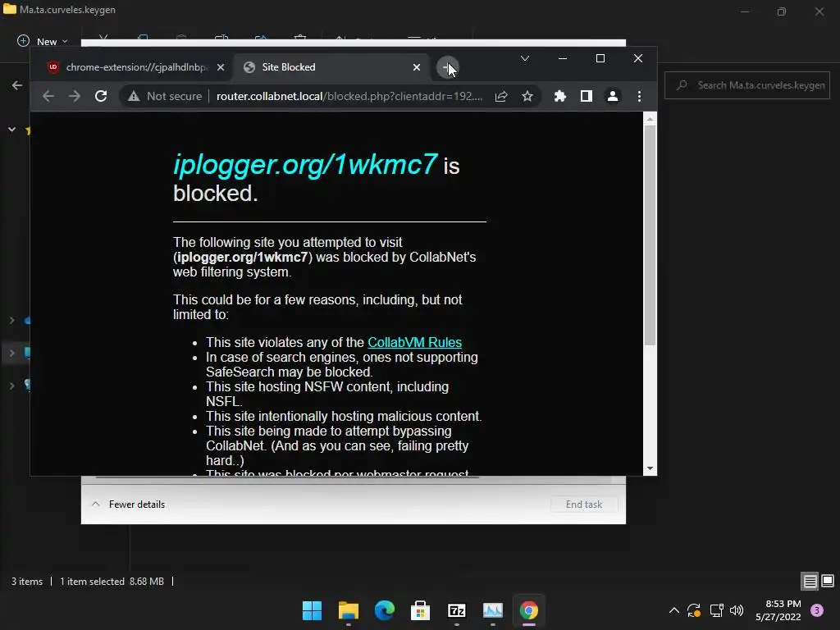
Task: Open clock showing 8:53 PM
Action: coord(778,610)
